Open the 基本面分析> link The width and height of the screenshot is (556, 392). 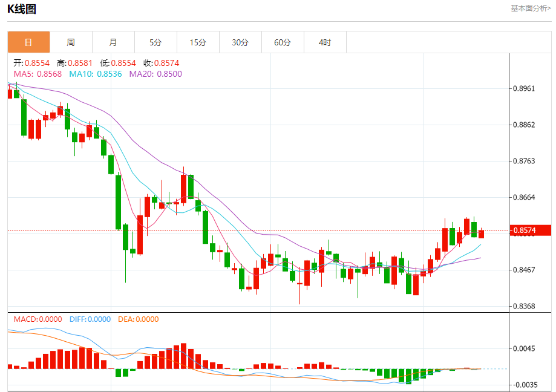coord(531,8)
